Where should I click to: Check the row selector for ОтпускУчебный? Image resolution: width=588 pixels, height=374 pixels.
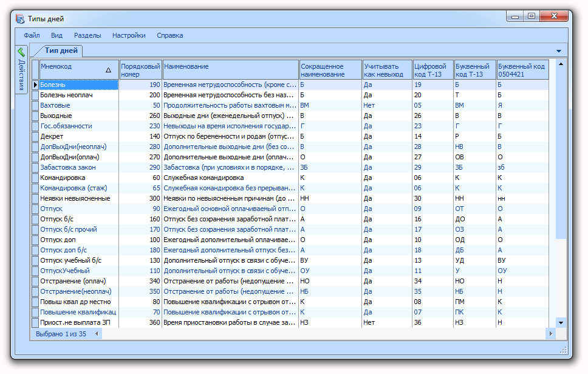pyautogui.click(x=35, y=271)
